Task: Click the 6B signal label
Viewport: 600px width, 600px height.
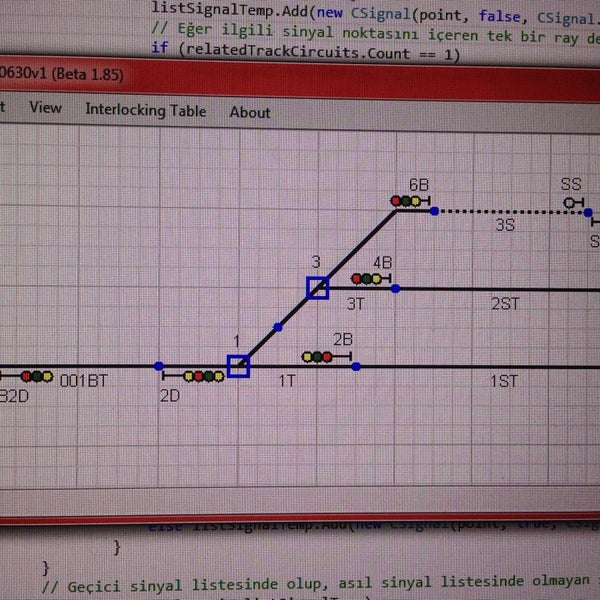Action: tap(419, 185)
